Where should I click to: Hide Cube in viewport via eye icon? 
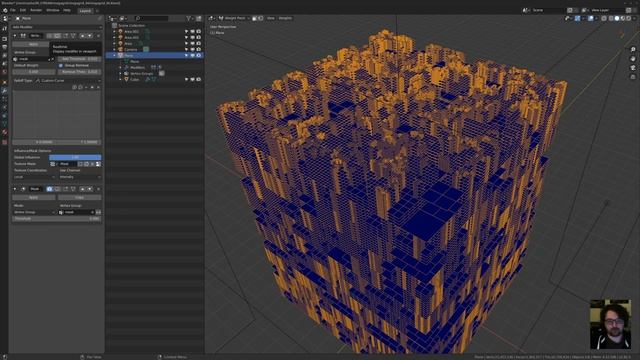pyautogui.click(x=193, y=80)
